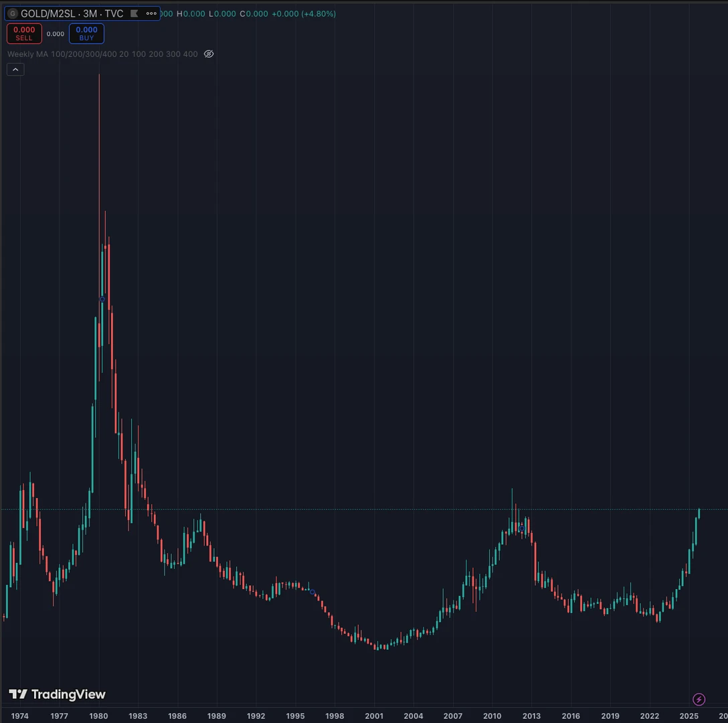The height and width of the screenshot is (723, 728).
Task: Click the circle marker on the 1980 candle
Action: click(102, 299)
